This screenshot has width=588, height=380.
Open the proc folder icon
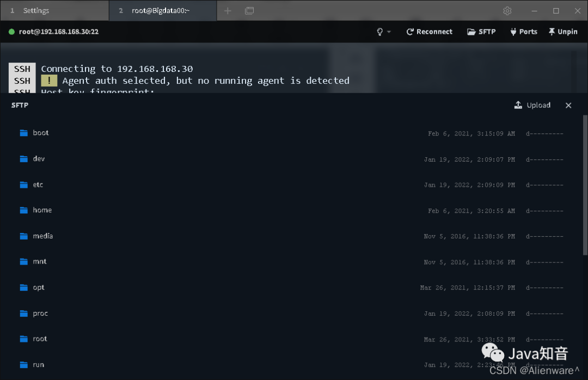pyautogui.click(x=24, y=313)
